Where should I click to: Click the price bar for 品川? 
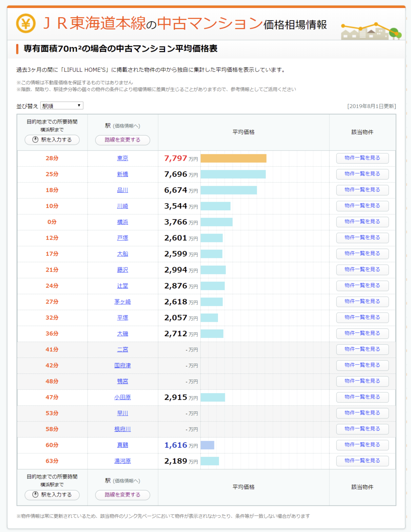point(229,190)
